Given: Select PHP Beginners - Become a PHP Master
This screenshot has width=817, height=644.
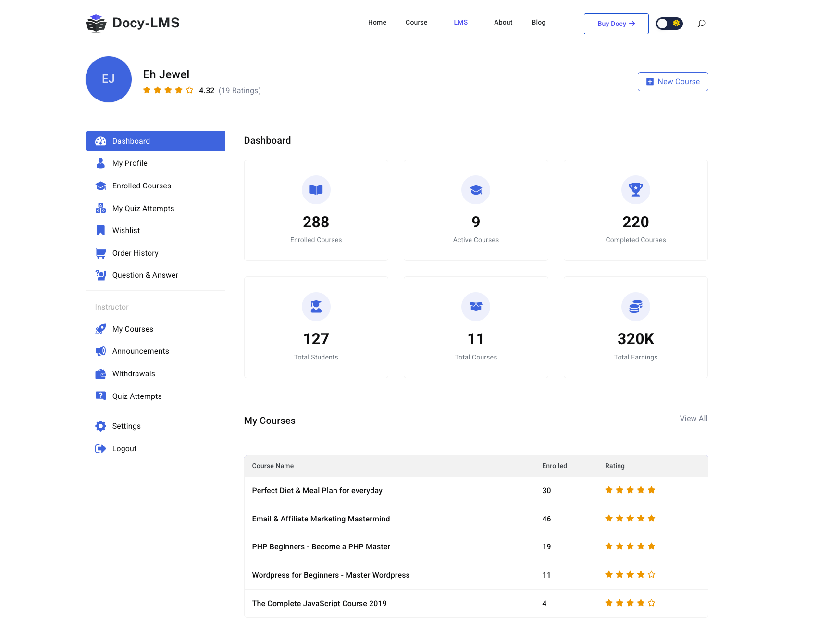Looking at the screenshot, I should [x=321, y=547].
